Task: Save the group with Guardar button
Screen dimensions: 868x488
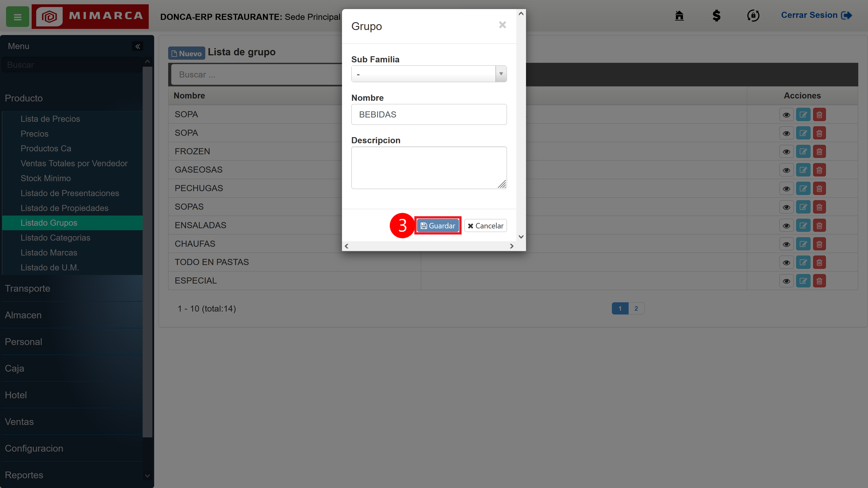Action: [x=438, y=226]
